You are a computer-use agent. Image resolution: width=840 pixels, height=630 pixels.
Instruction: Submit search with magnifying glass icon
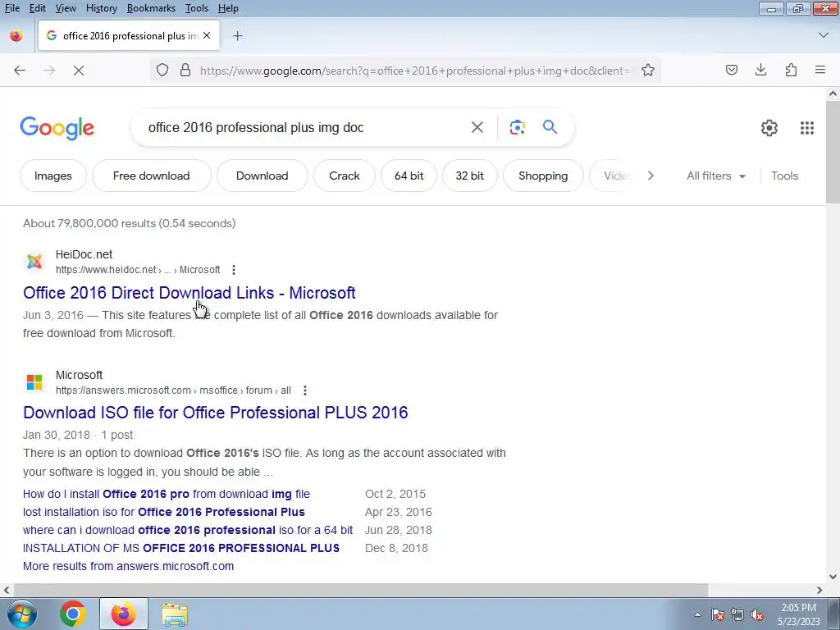click(550, 127)
